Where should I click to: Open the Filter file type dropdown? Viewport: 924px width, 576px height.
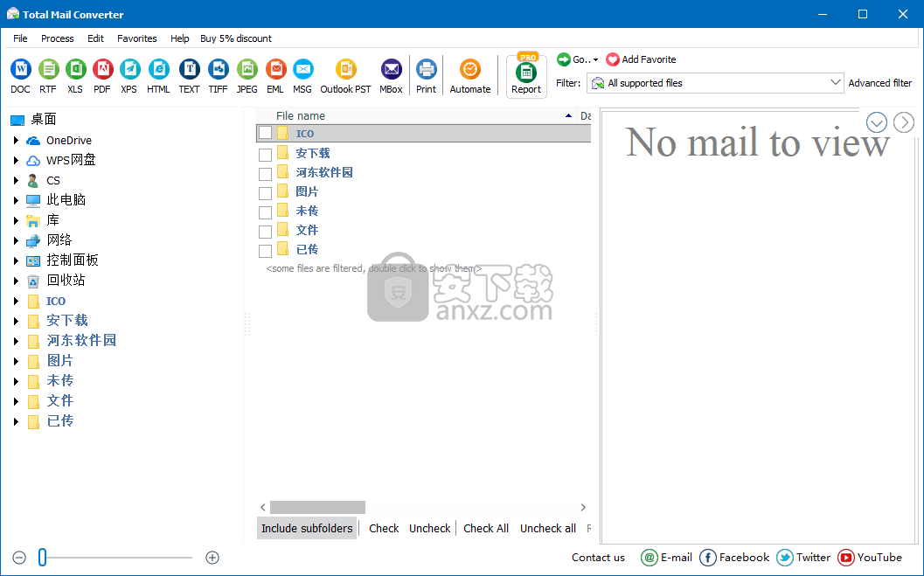715,83
